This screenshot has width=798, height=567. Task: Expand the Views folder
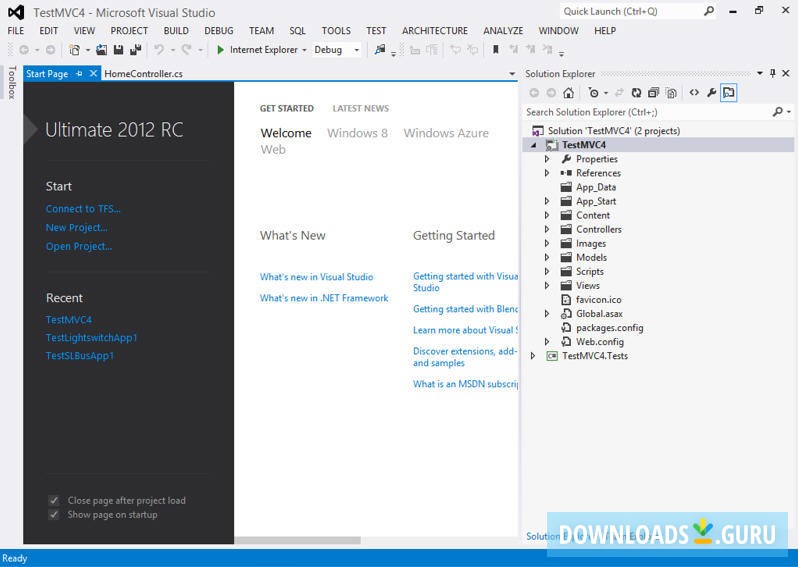(547, 286)
